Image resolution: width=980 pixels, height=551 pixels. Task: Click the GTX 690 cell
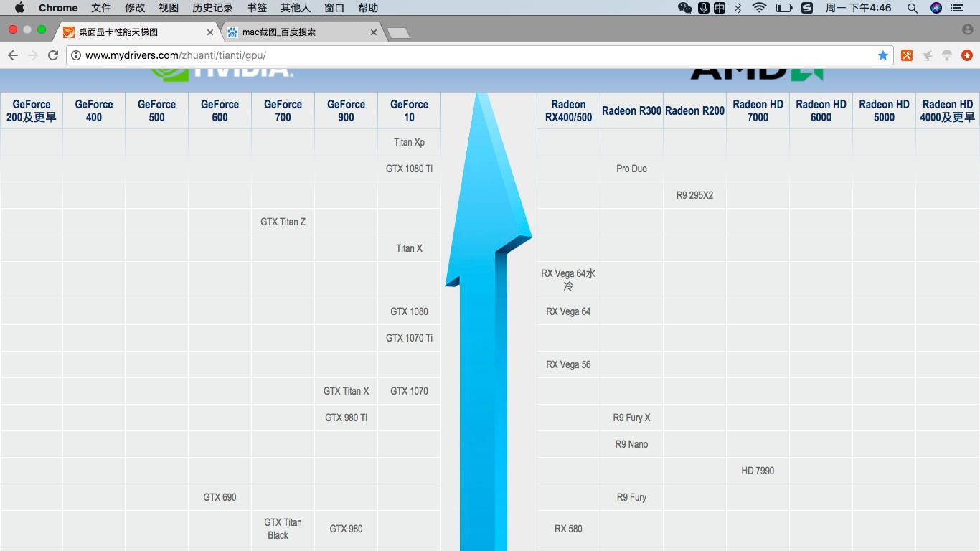[220, 497]
